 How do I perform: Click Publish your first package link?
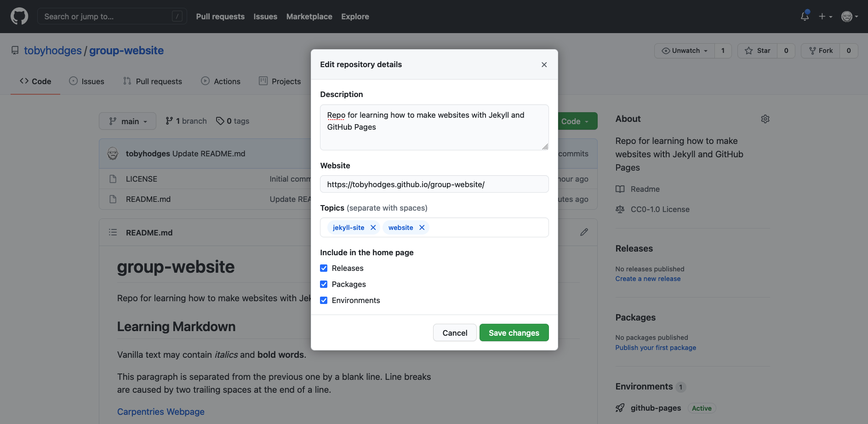coord(656,348)
